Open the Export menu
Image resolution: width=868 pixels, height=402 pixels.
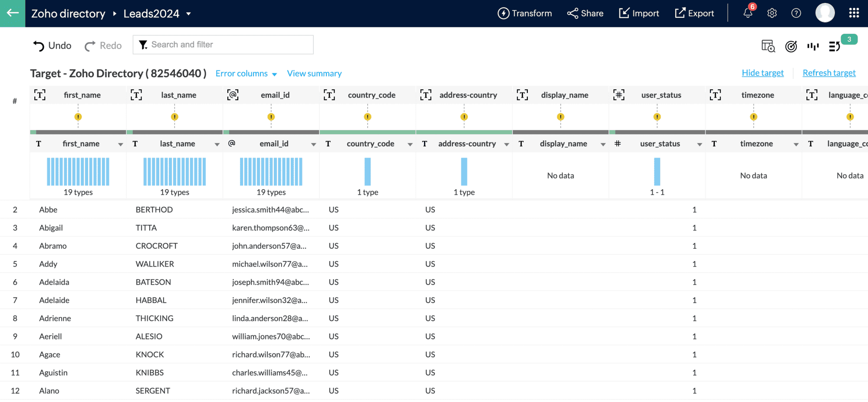tap(694, 13)
